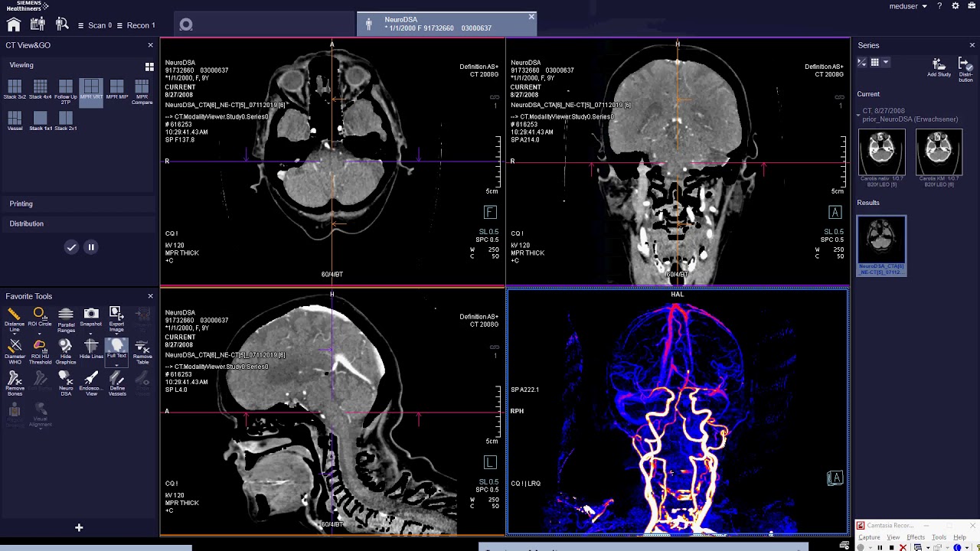Choose the Stack 1x1 layout

[x=40, y=121]
